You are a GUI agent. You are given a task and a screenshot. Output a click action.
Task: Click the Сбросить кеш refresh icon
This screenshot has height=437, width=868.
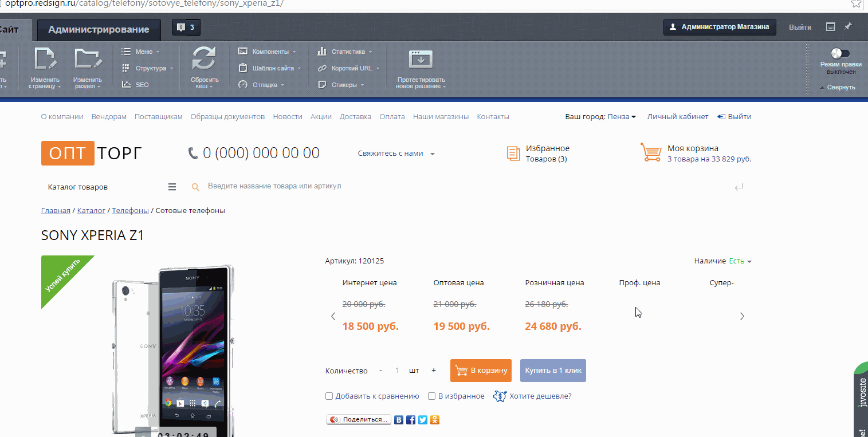click(204, 58)
